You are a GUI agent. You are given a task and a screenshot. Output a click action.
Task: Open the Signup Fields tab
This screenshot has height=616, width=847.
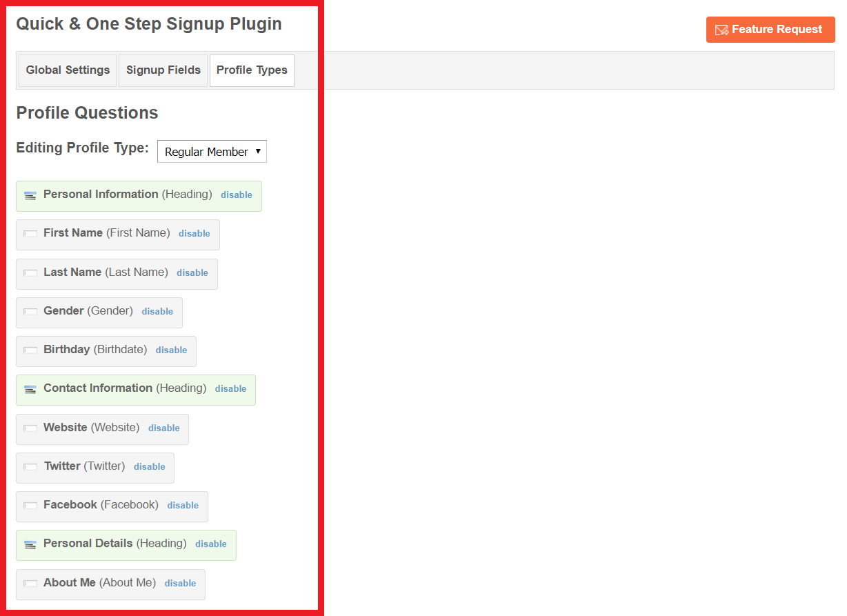[163, 70]
